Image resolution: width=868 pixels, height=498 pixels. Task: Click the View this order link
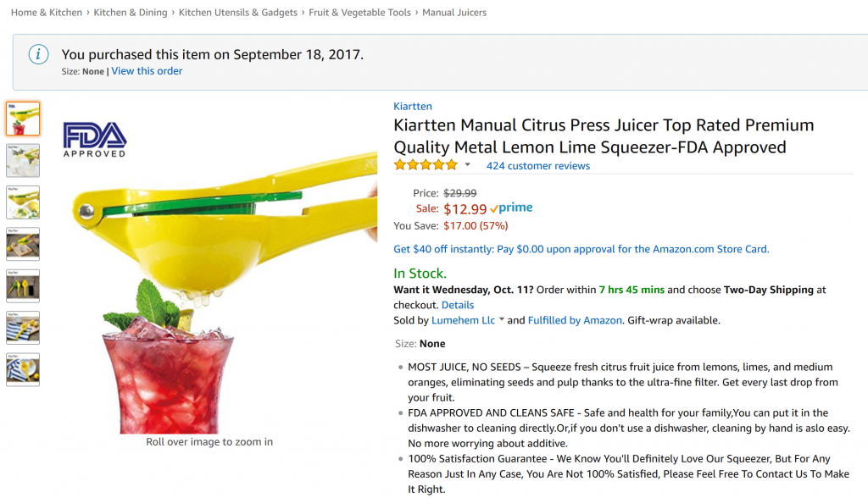147,71
